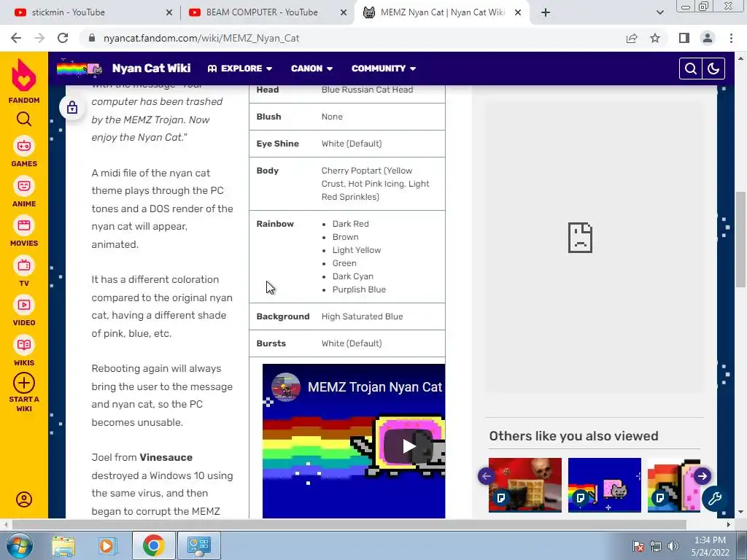Click the vertical page scrollbar thumb
Viewport: 747px width, 560px height.
pos(740,239)
